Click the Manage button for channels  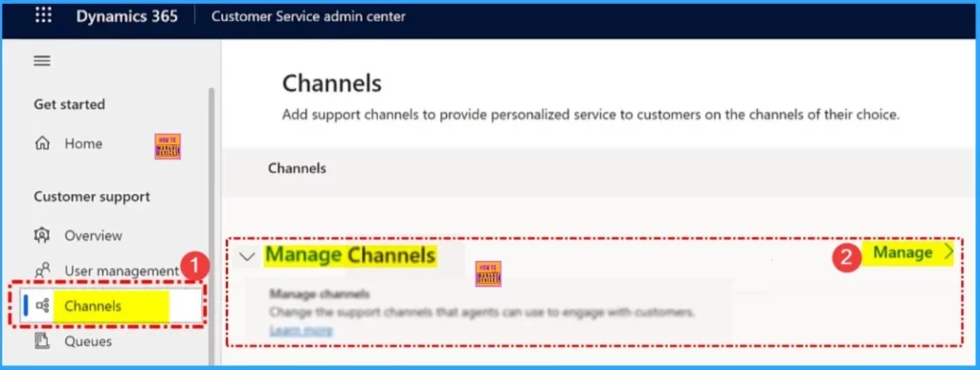click(902, 252)
